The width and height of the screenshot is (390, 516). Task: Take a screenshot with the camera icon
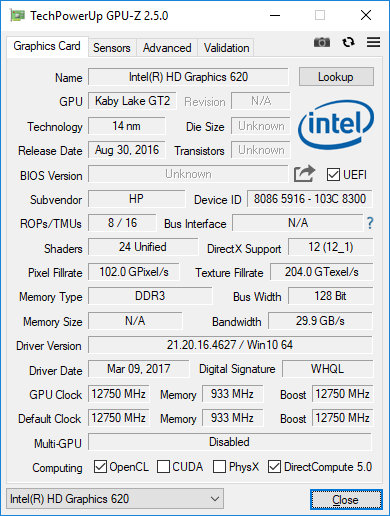pyautogui.click(x=322, y=42)
